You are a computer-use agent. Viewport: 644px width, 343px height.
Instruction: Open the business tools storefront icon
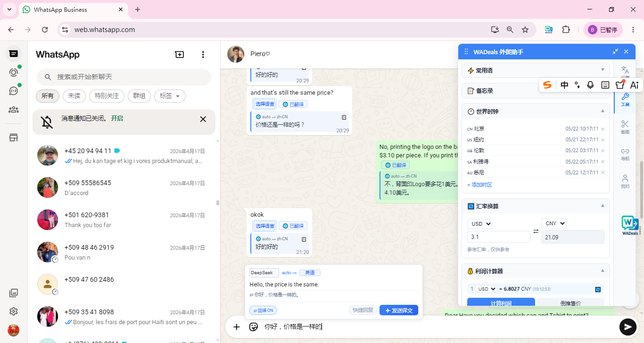tap(14, 138)
